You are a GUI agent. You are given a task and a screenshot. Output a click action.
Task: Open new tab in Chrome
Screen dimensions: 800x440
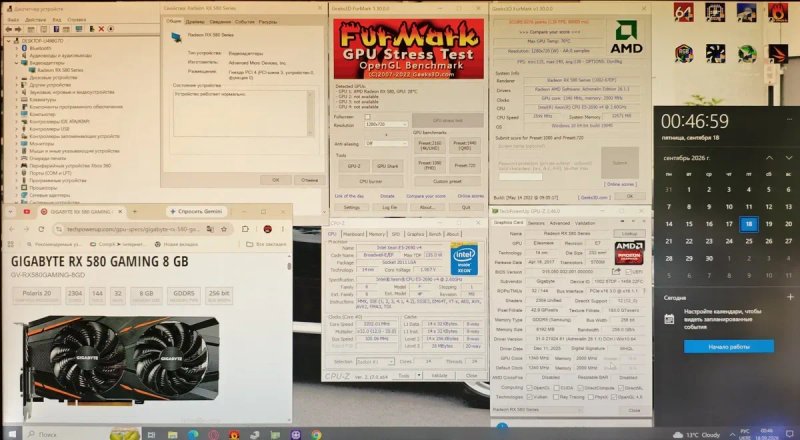coord(135,211)
